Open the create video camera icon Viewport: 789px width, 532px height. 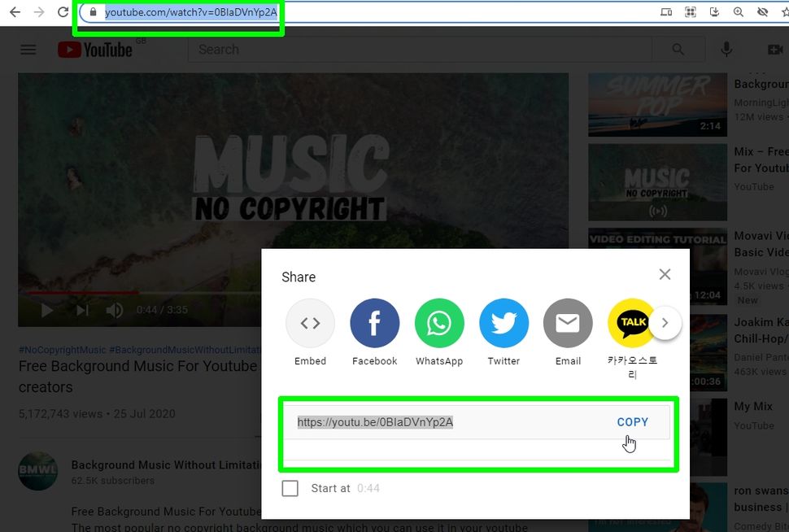coord(774,49)
